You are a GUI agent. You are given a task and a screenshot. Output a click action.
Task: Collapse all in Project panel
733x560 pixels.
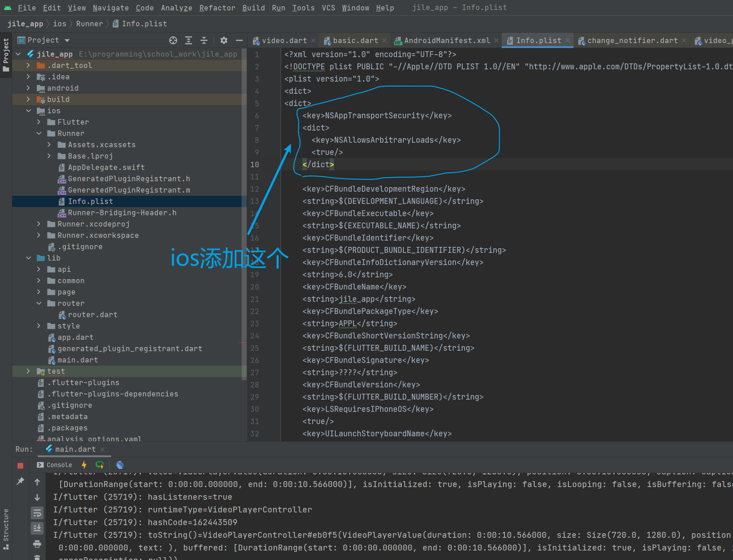pos(204,40)
